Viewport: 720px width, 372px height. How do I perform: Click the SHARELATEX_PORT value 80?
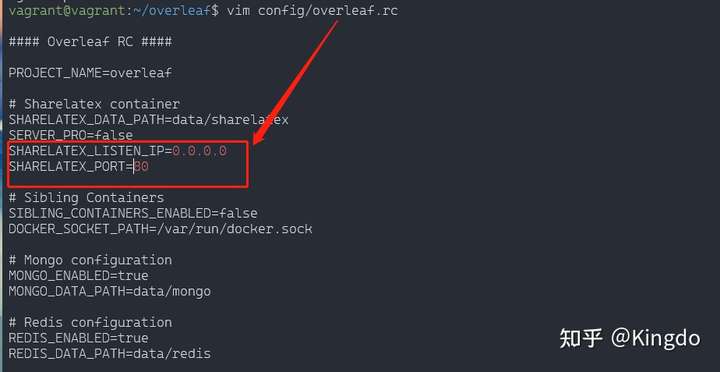pyautogui.click(x=141, y=166)
